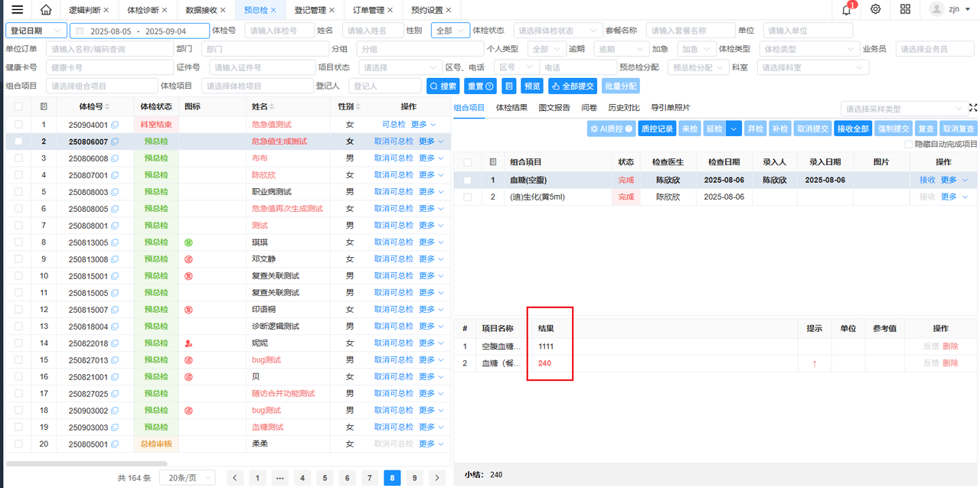Check the 血糖(空腹) row checkbox
Image resolution: width=980 pixels, height=488 pixels.
[x=467, y=181]
